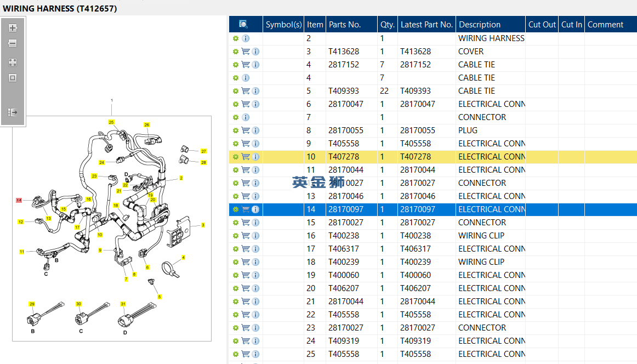Select the highlighted row for item 10
This screenshot has width=637, height=364.
[417, 157]
